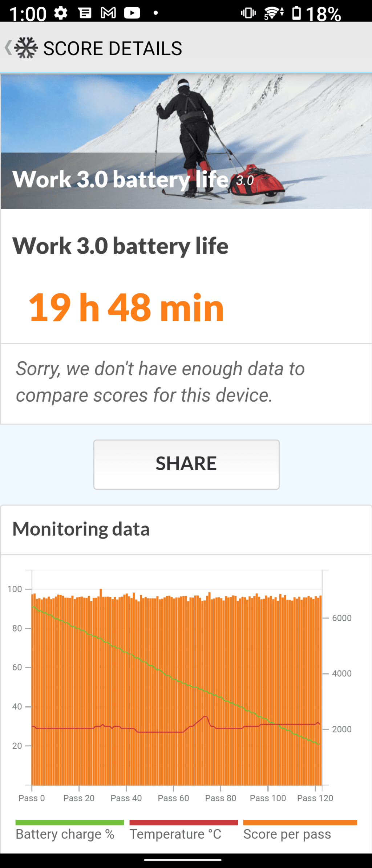Tap the YouTube icon in status bar
The image size is (372, 868).
pos(132,13)
